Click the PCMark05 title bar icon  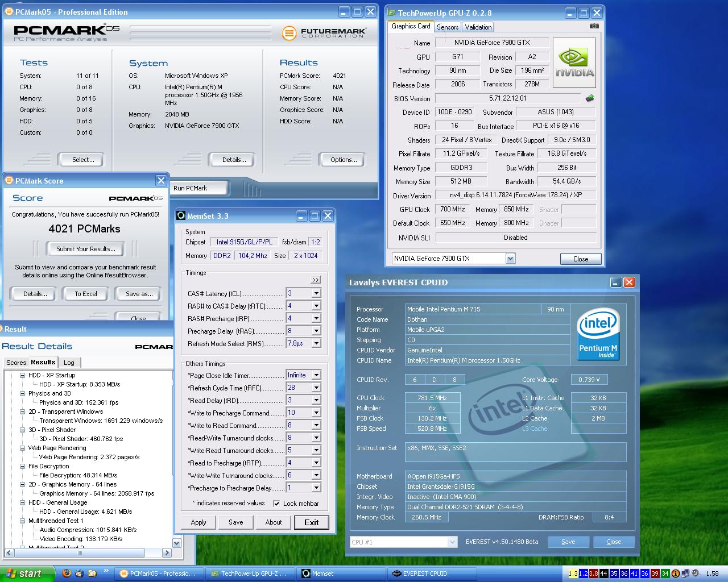(x=9, y=12)
